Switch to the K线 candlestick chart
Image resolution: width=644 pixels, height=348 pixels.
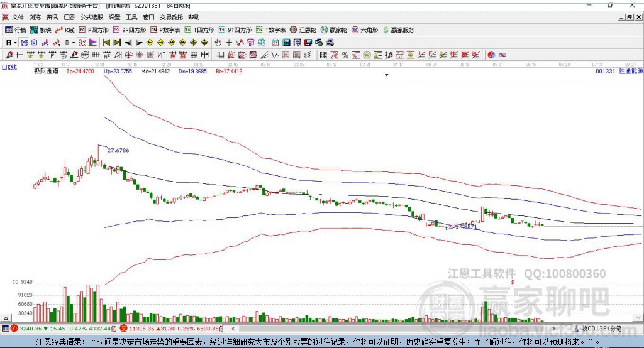[x=65, y=30]
